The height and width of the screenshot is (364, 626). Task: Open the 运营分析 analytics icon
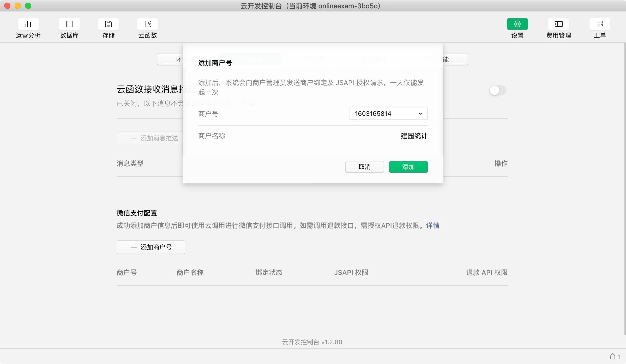click(x=28, y=24)
